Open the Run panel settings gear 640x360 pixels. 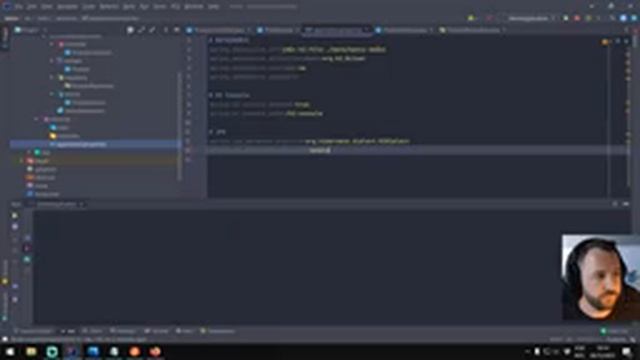(615, 204)
